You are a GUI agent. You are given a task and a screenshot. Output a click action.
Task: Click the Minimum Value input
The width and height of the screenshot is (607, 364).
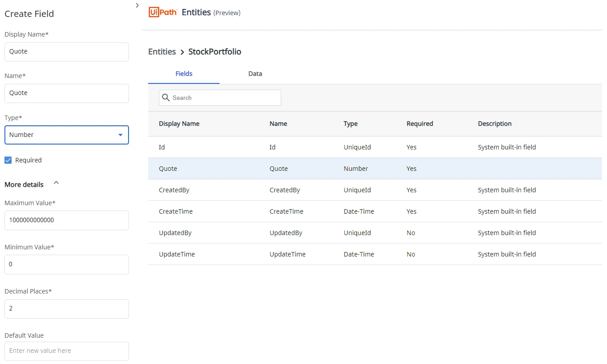[67, 265]
